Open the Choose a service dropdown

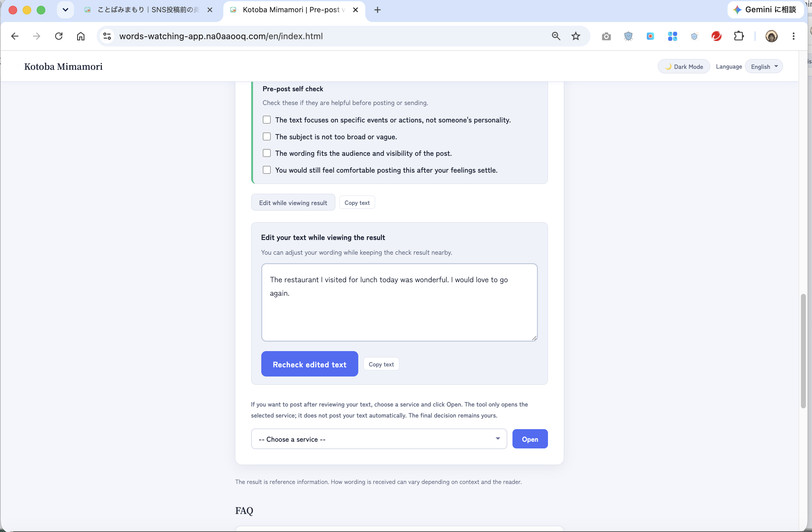point(379,439)
